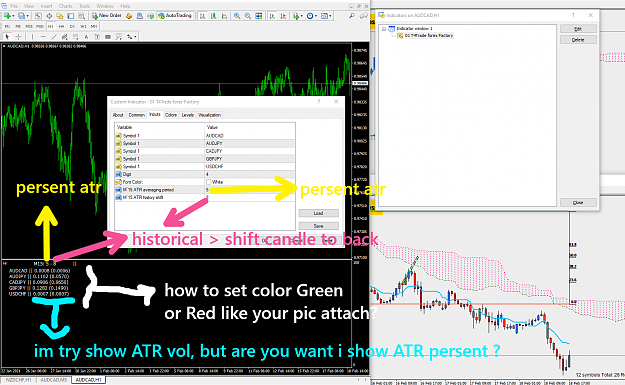Viewport: 625px width, 385px height.
Task: Select the text label tool
Action: coord(97,37)
